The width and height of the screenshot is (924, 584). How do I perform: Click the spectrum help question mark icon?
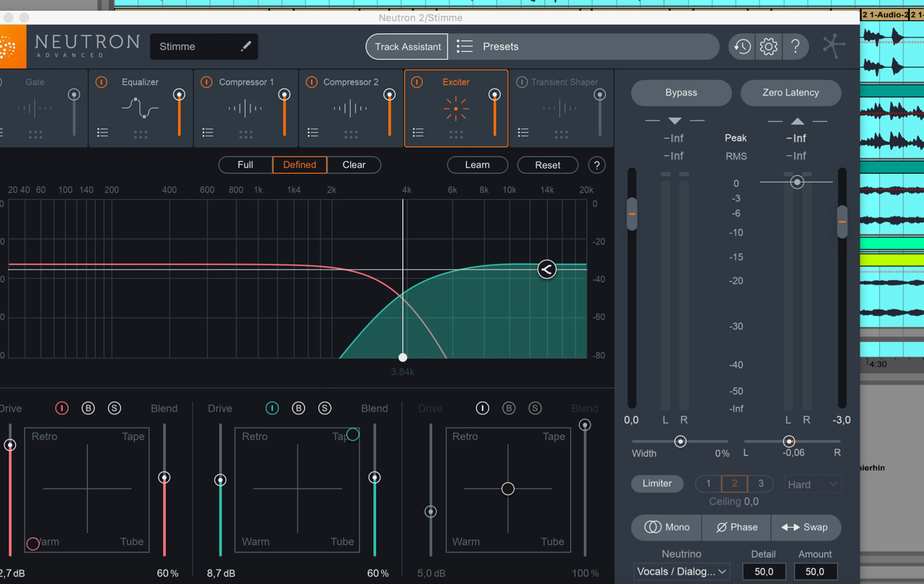597,165
